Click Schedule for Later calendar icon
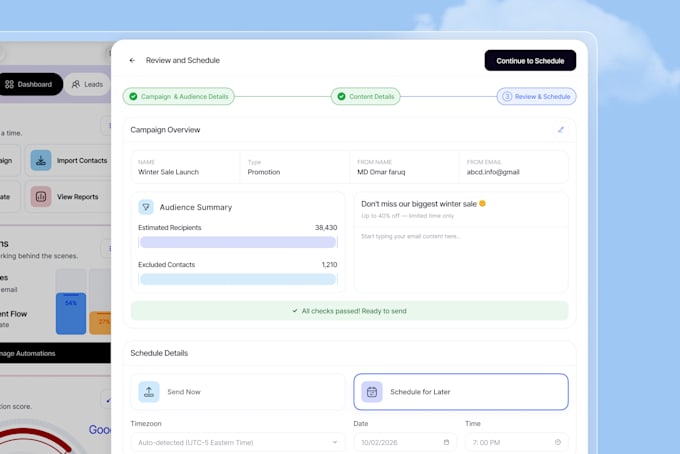The width and height of the screenshot is (680, 454). [372, 392]
